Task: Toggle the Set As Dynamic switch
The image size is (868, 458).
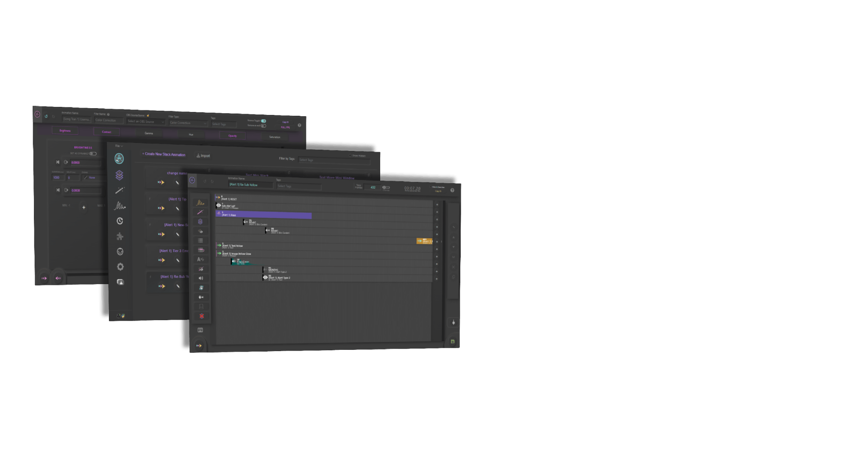Action: pyautogui.click(x=93, y=154)
